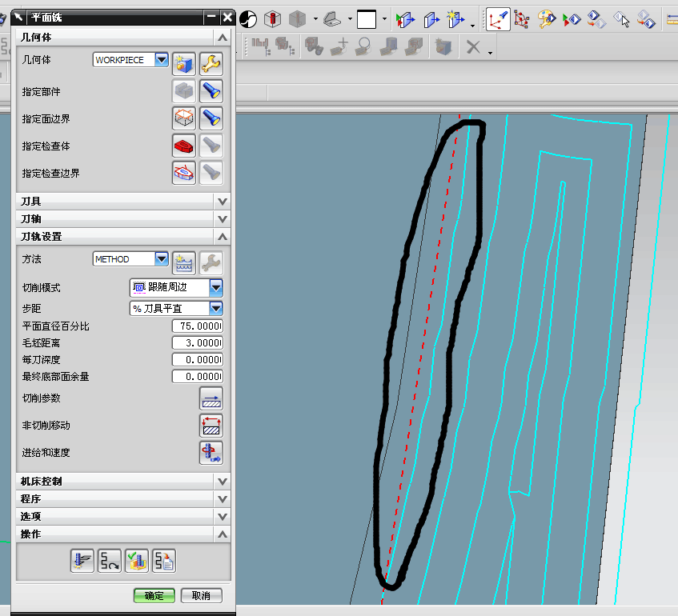Display face boundary with flashlight icon
This screenshot has width=678, height=616.
(211, 118)
